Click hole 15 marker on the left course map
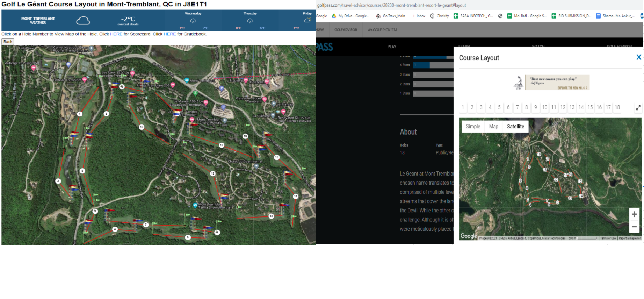The height and width of the screenshot is (299, 644). tap(277, 157)
